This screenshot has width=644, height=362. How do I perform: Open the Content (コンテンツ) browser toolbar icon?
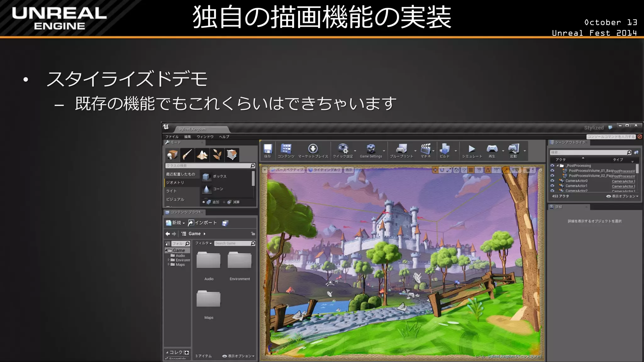[286, 151]
